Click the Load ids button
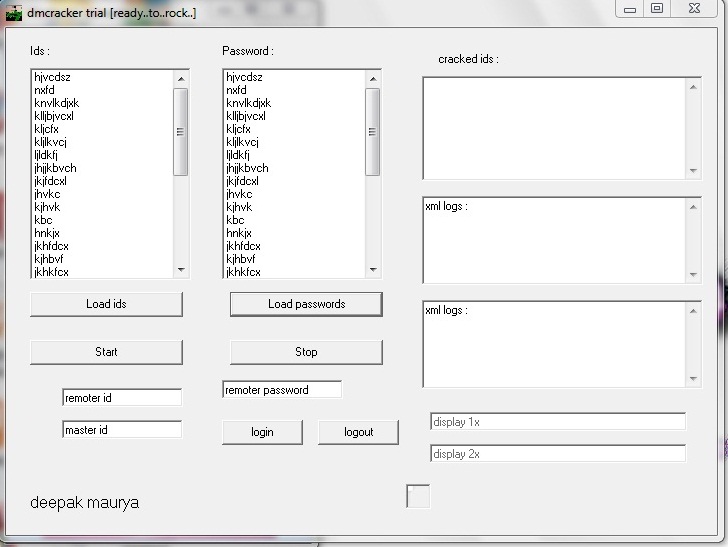 tap(106, 304)
